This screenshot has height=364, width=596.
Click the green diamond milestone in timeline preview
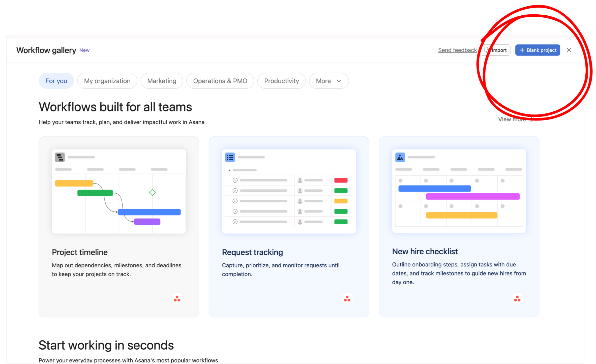coord(152,193)
